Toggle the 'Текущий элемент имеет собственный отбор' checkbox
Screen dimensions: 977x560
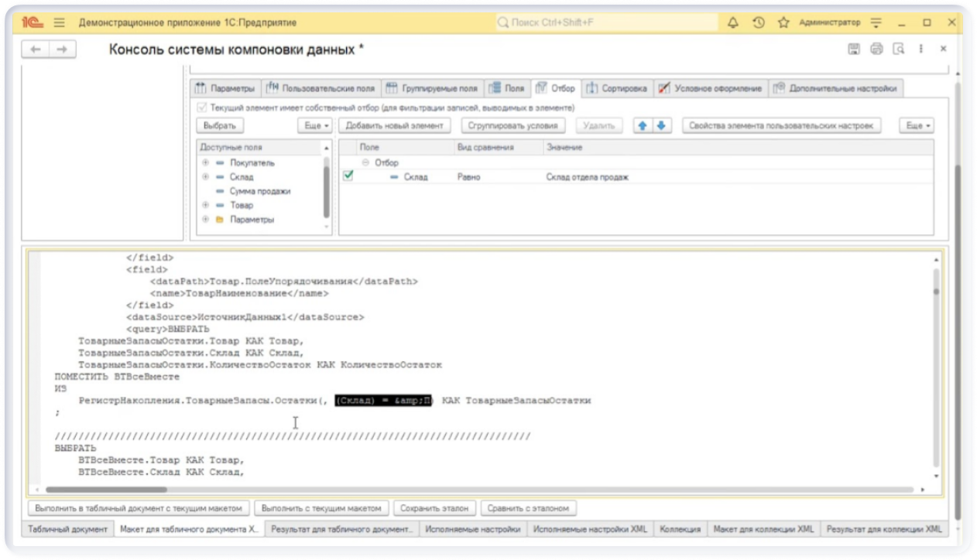[202, 108]
